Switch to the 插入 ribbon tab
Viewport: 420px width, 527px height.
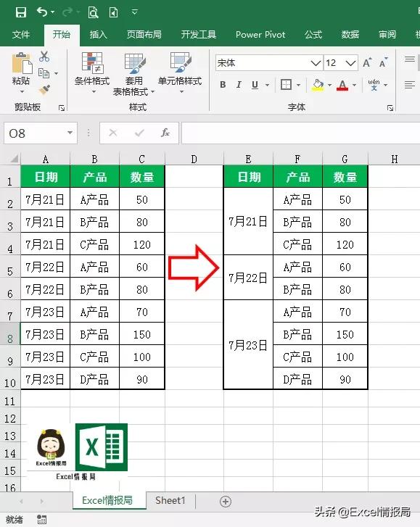click(x=98, y=34)
